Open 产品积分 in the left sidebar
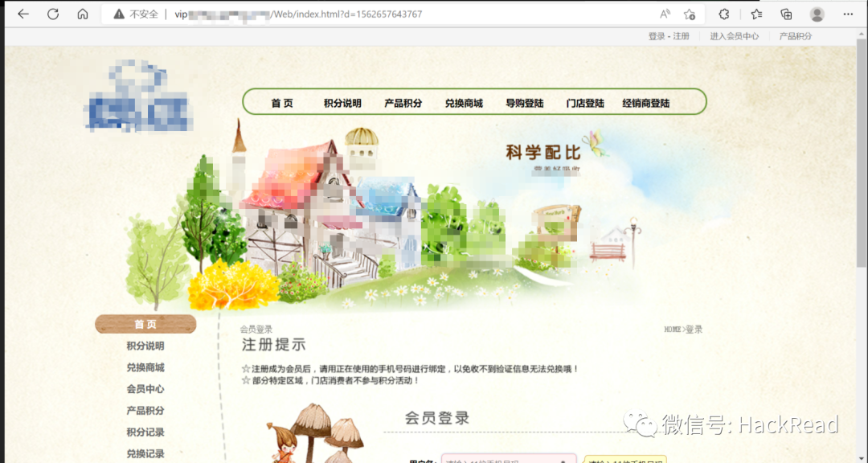868x463 pixels. [x=145, y=411]
